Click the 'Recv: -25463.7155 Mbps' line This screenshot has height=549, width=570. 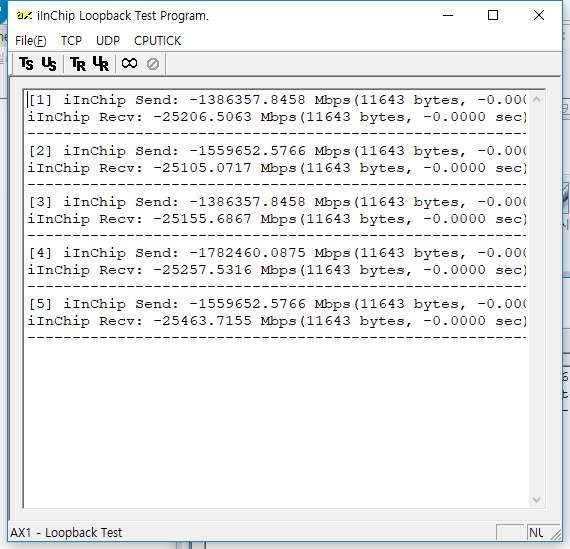(x=277, y=321)
